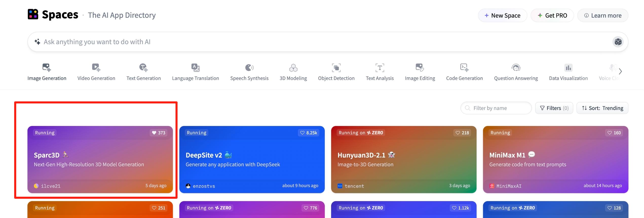The width and height of the screenshot is (644, 218).
Task: Open the Video Generation category
Action: tap(96, 72)
